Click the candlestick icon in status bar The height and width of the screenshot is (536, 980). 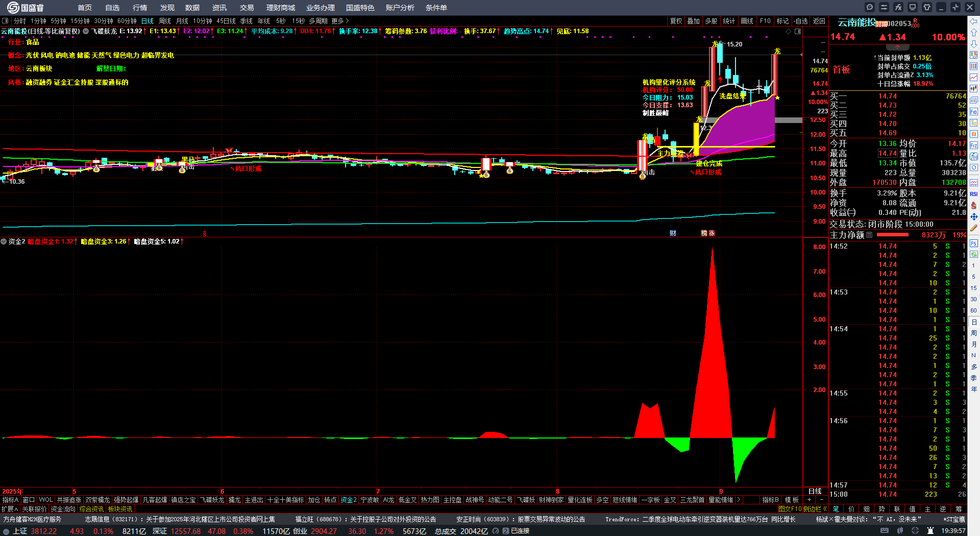(x=900, y=531)
